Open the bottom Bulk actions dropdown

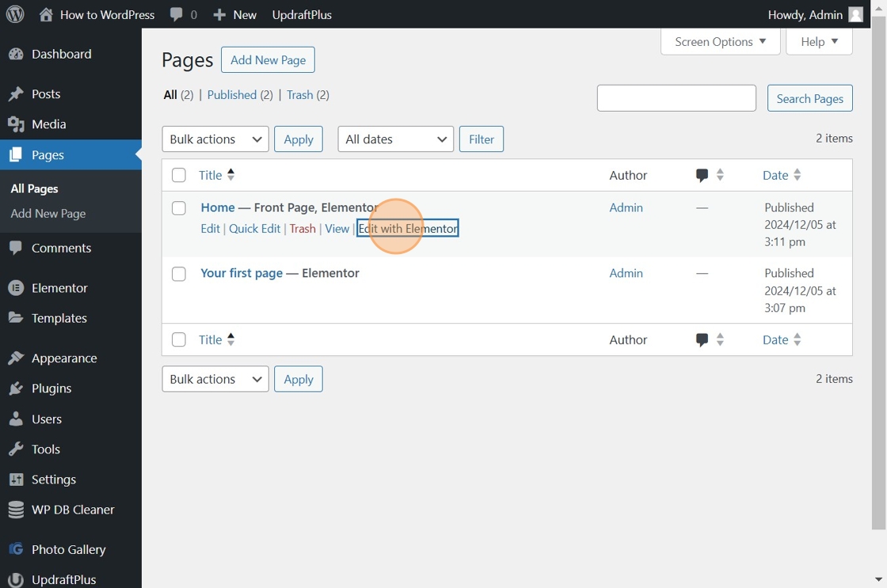(215, 379)
